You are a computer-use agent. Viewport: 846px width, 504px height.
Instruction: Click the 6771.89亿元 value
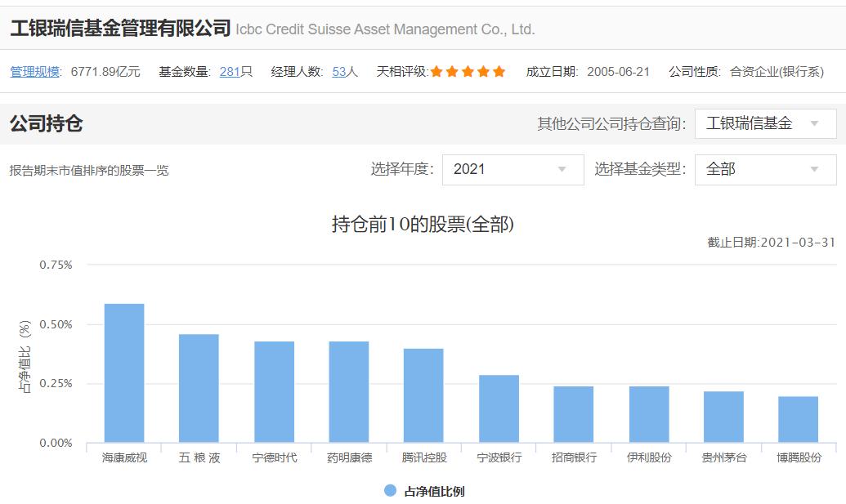[x=105, y=72]
